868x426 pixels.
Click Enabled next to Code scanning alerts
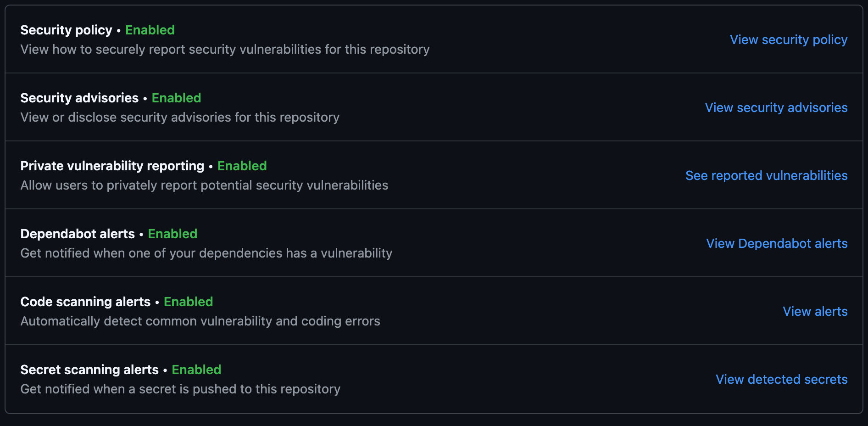coord(188,302)
